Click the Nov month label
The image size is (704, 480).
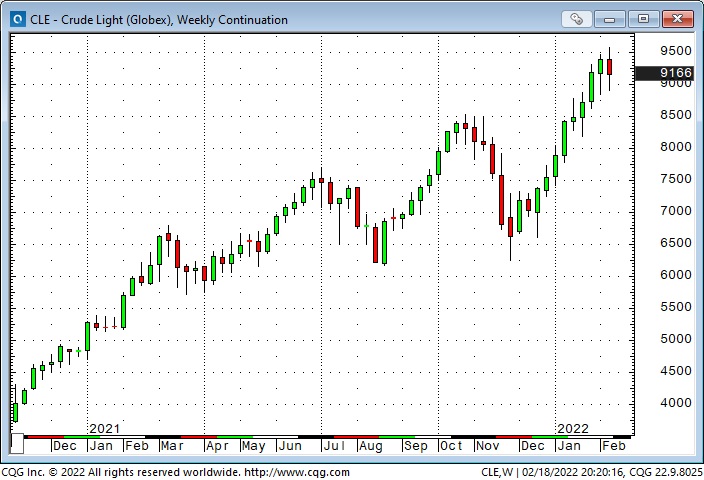[488, 446]
